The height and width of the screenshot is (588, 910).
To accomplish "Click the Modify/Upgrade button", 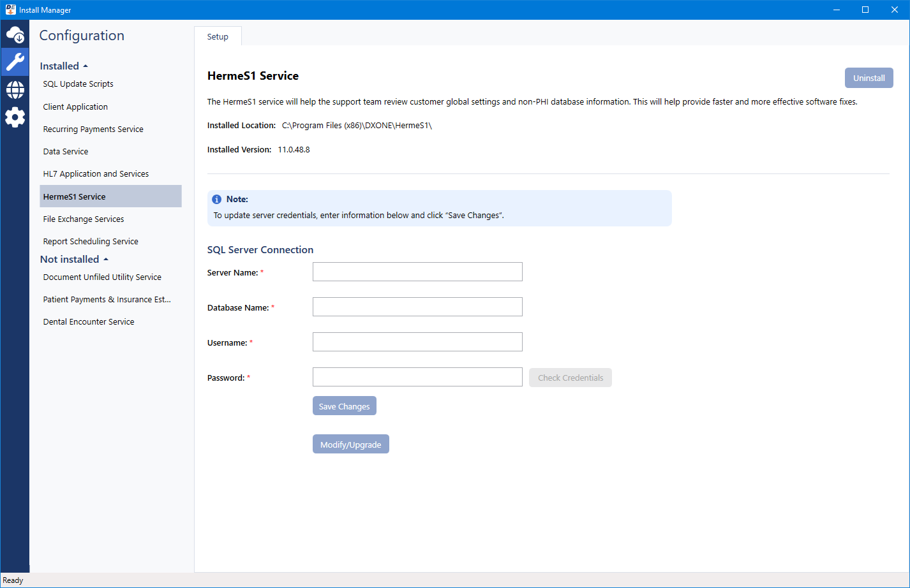I will click(x=350, y=445).
